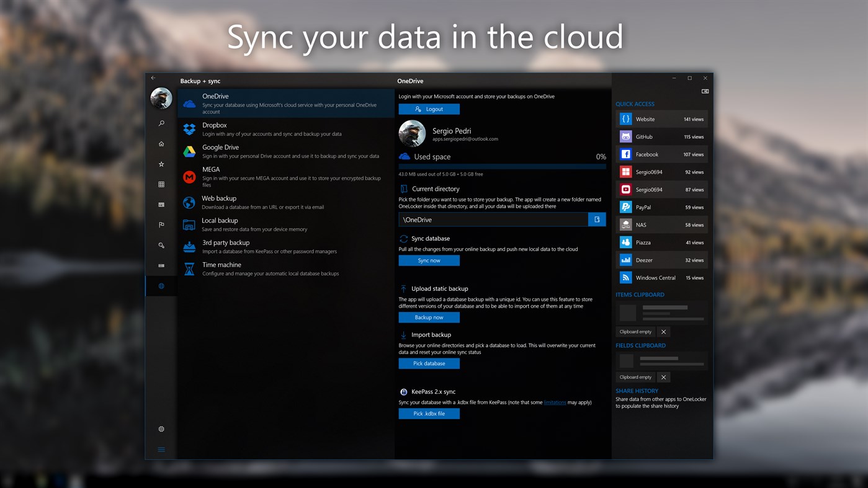The height and width of the screenshot is (488, 868).
Task: Open the Deezer quick access entry
Action: (661, 260)
